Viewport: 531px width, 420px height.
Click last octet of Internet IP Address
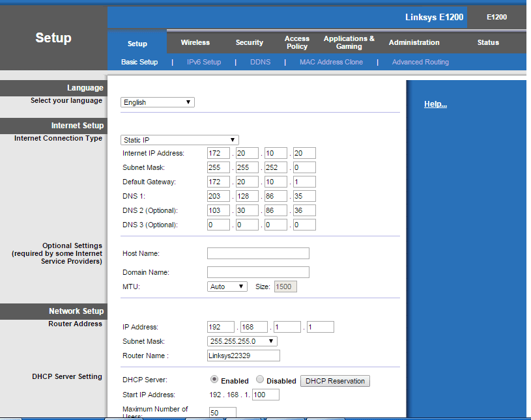tap(304, 153)
